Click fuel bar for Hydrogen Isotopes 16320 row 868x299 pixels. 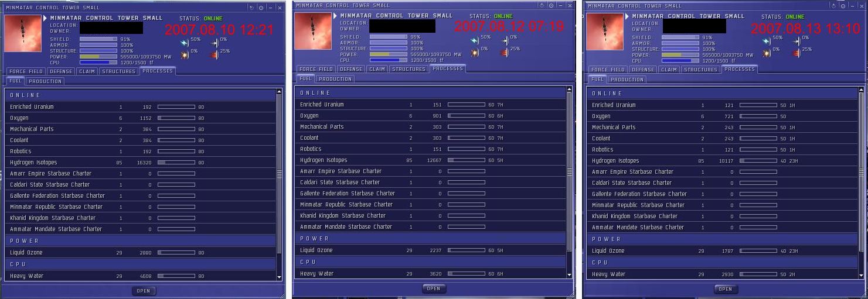(x=176, y=163)
